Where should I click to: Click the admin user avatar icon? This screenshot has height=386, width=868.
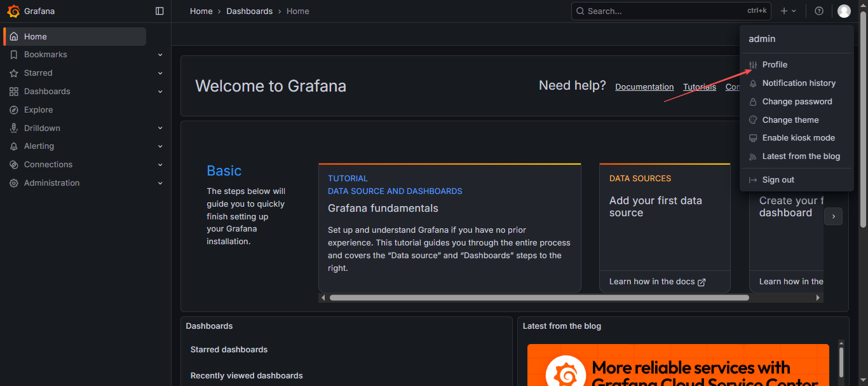coord(844,11)
